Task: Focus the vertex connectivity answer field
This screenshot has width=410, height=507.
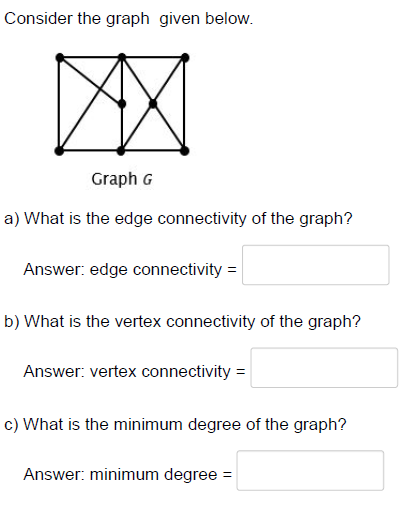Action: (x=324, y=368)
